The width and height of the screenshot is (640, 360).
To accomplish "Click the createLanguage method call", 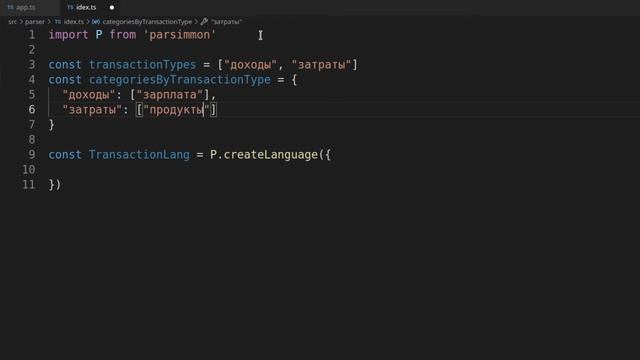I will click(271, 154).
